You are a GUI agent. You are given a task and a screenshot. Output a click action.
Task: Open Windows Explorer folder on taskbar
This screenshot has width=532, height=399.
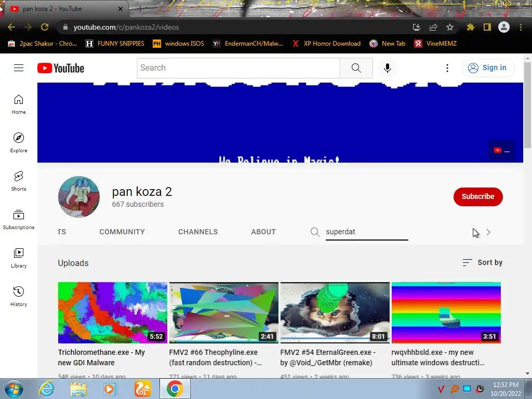tap(78, 389)
